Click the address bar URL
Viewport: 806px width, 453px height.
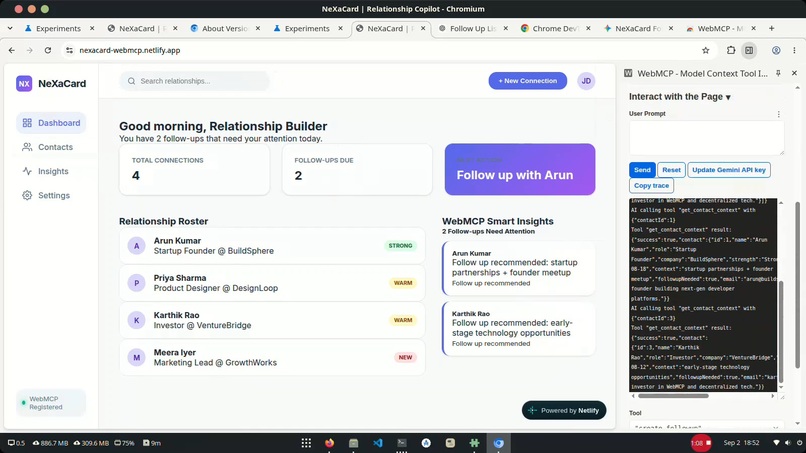[x=130, y=50]
